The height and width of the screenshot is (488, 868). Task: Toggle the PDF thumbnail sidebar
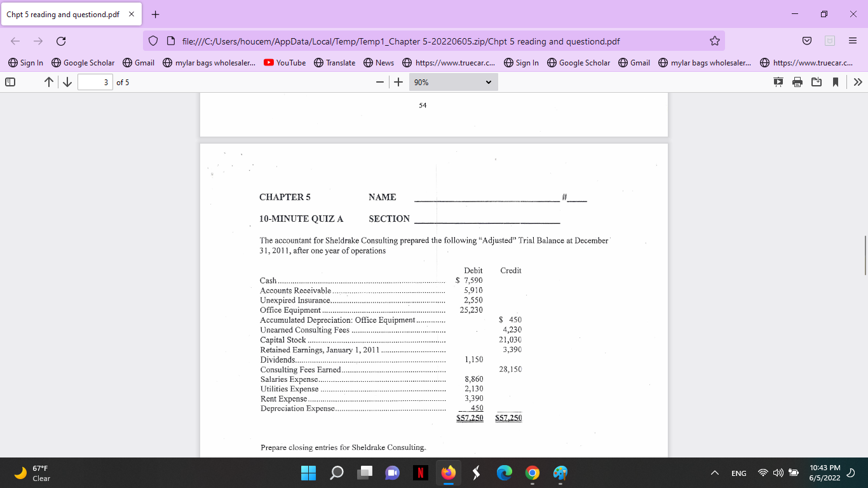pos(9,81)
